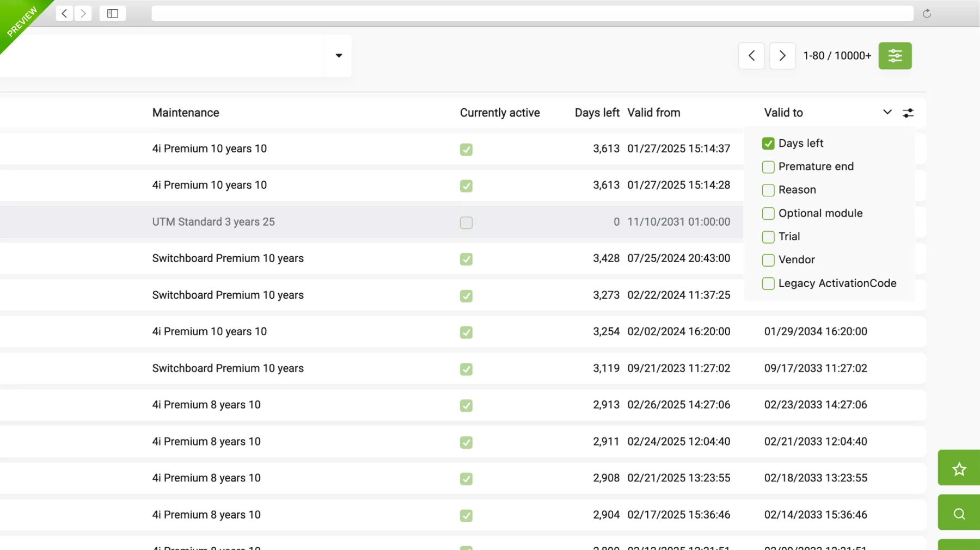Enable the Premature end column checkbox
980x550 pixels.
click(x=768, y=167)
